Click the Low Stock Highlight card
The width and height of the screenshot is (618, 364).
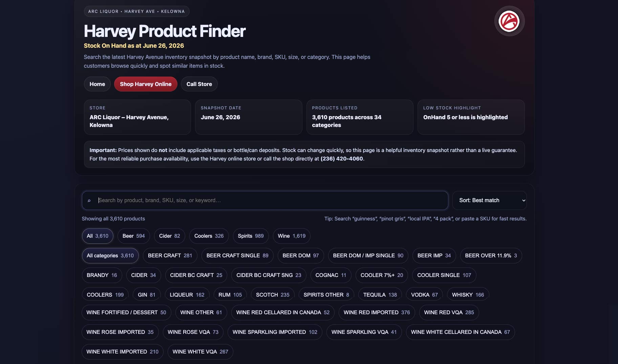471,117
